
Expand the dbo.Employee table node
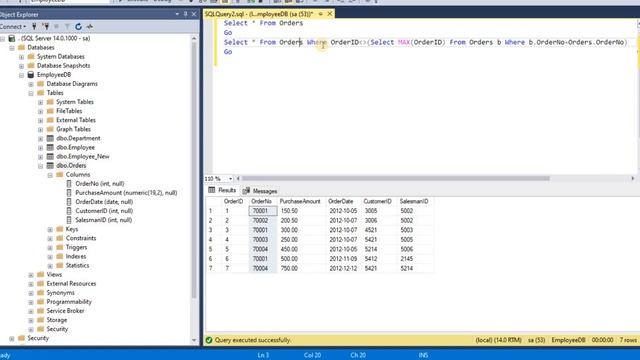click(40, 148)
